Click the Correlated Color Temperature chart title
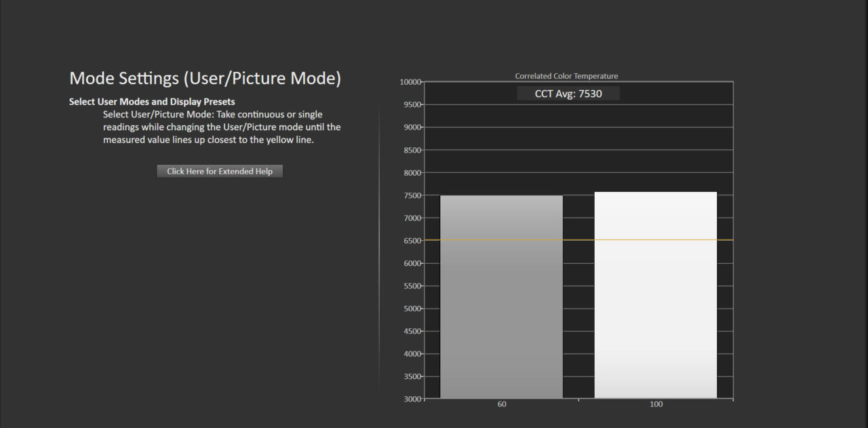This screenshot has width=868, height=428. click(566, 76)
